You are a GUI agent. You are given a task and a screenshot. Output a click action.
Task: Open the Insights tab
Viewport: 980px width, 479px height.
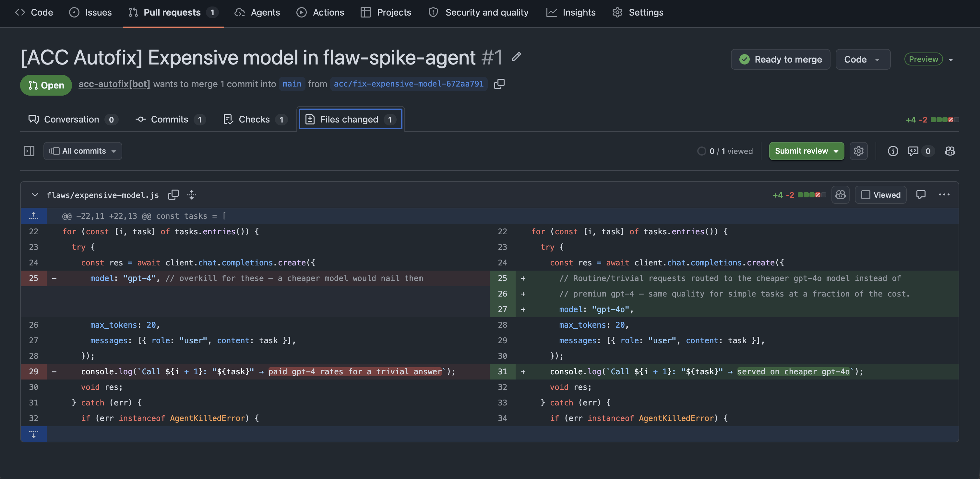tap(571, 12)
